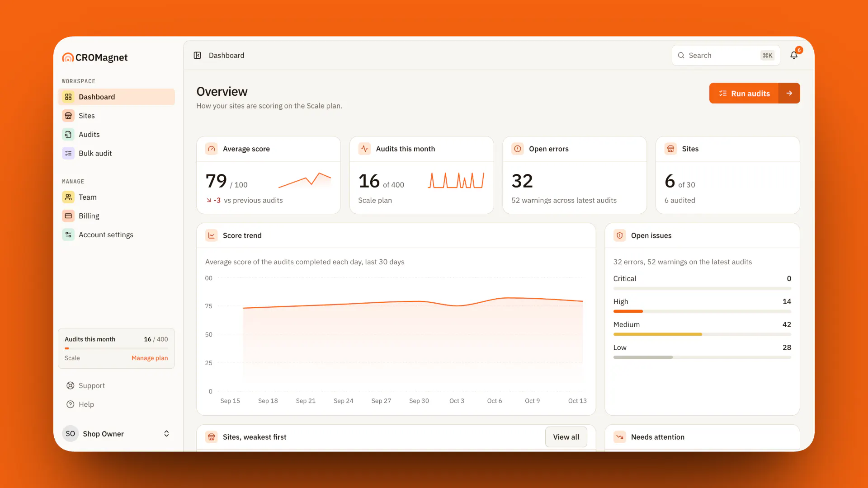Screen dimensions: 868x488
Task: Click the Sites, weakest first store icon
Action: (212, 437)
